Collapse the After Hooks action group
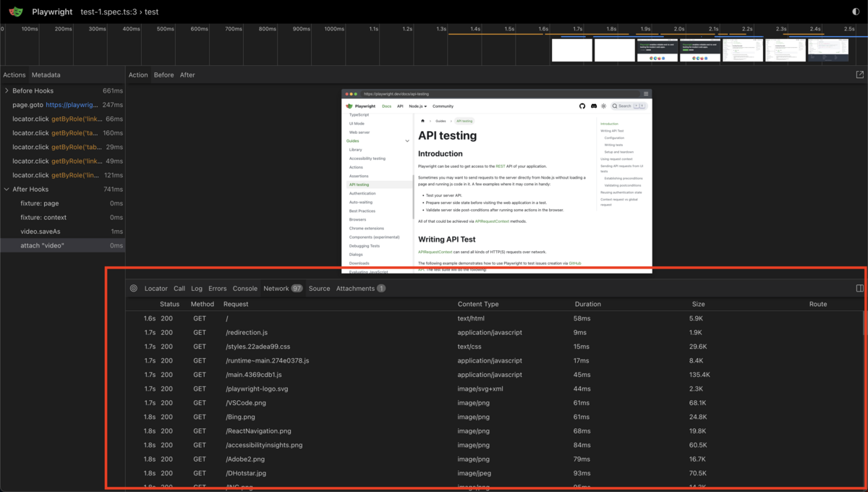The width and height of the screenshot is (868, 492). (7, 190)
